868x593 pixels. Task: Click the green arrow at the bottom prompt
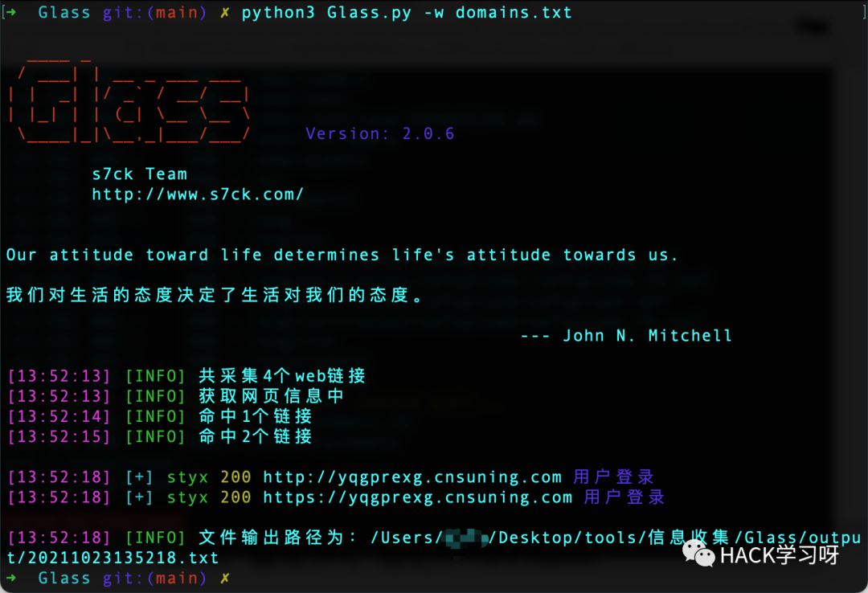(10, 578)
